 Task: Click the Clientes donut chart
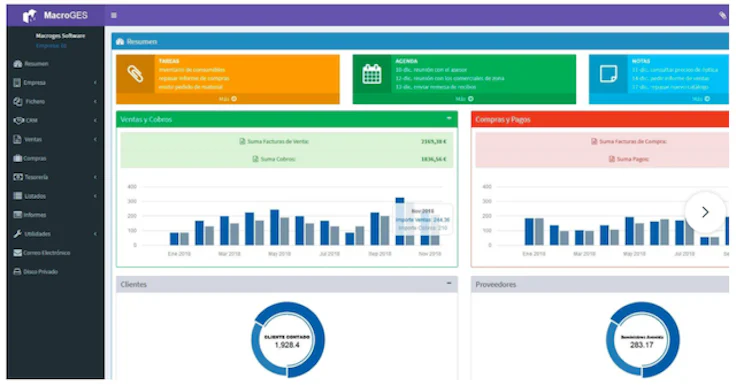[x=287, y=339]
